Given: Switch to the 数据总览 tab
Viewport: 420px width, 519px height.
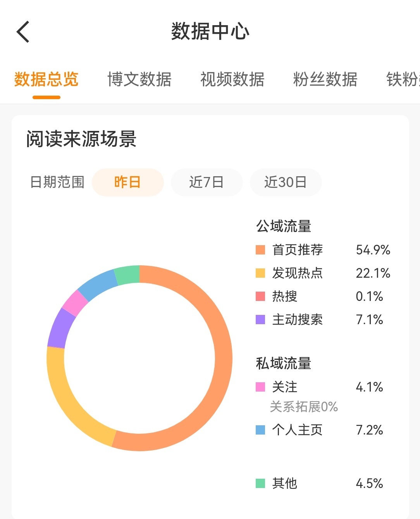Looking at the screenshot, I should 46,79.
